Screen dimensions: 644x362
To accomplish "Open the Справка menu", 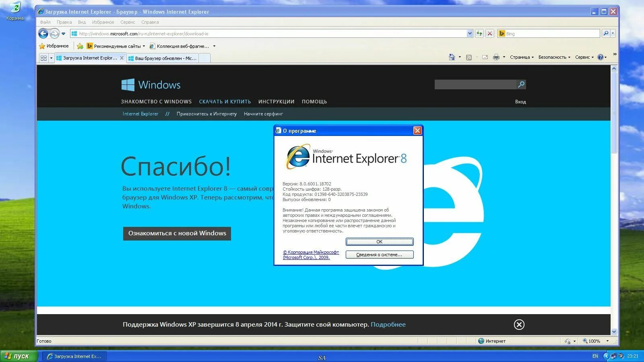I will coord(150,22).
